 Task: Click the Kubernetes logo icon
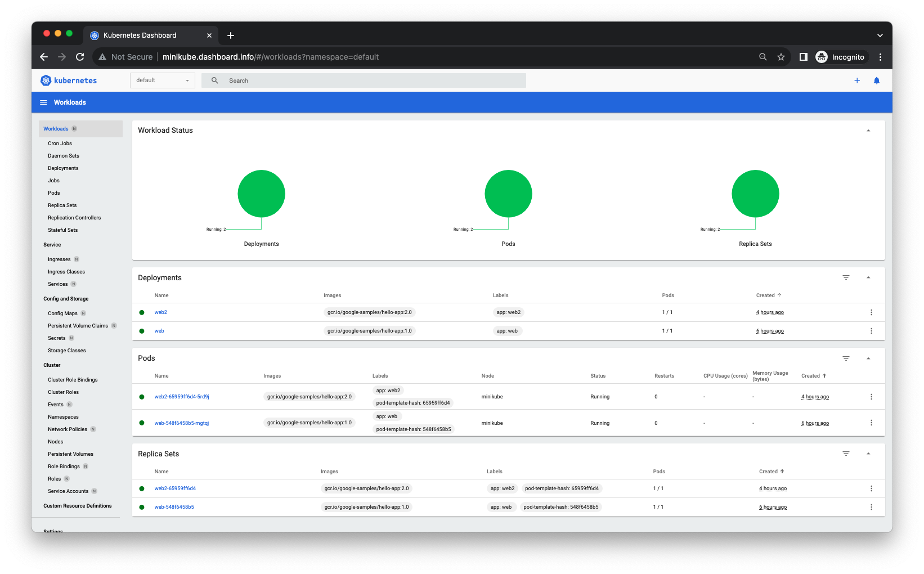pyautogui.click(x=46, y=80)
